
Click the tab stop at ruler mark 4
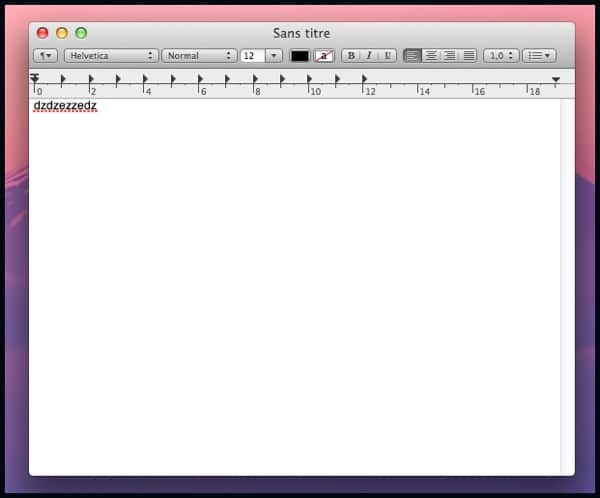coord(145,79)
